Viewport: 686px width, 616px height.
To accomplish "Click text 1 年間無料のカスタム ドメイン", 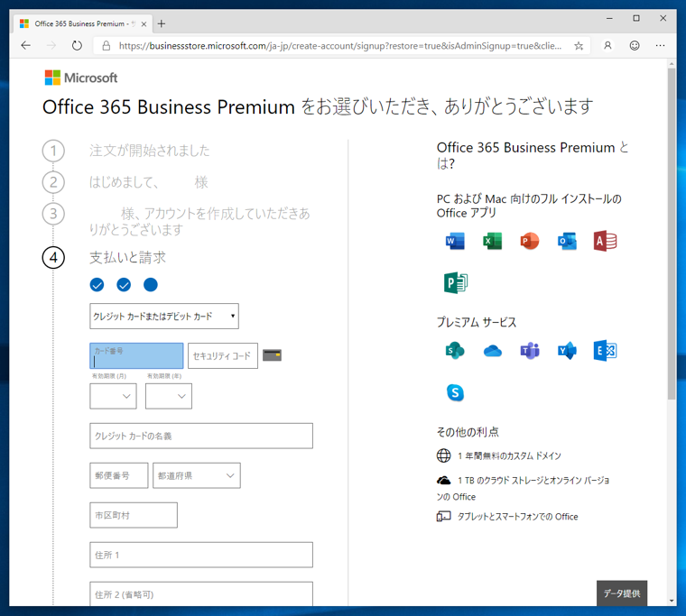I will click(x=510, y=456).
